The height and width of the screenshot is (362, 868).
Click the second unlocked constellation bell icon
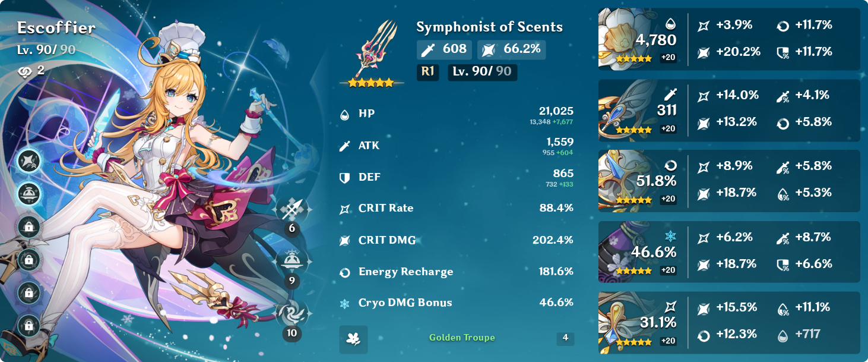pos(28,193)
